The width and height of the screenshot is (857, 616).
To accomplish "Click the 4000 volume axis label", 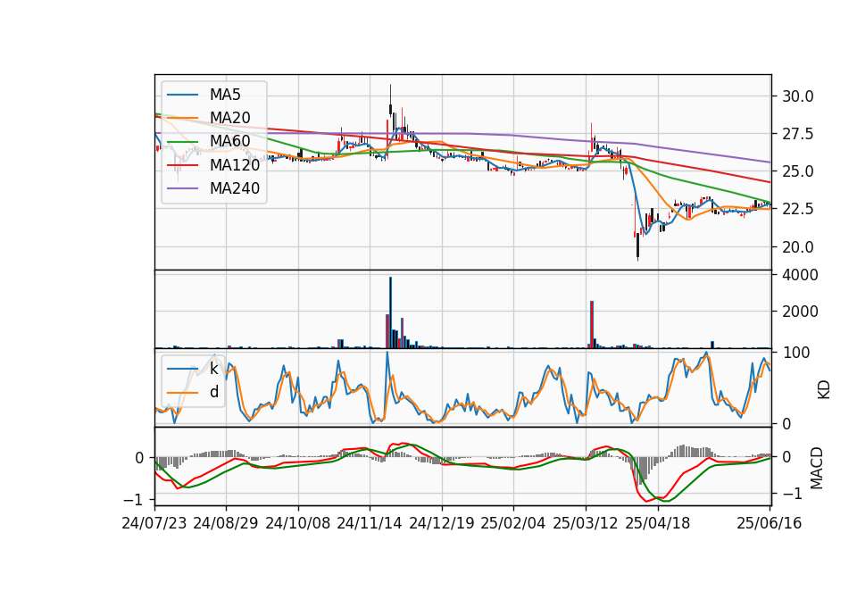I will (x=800, y=275).
